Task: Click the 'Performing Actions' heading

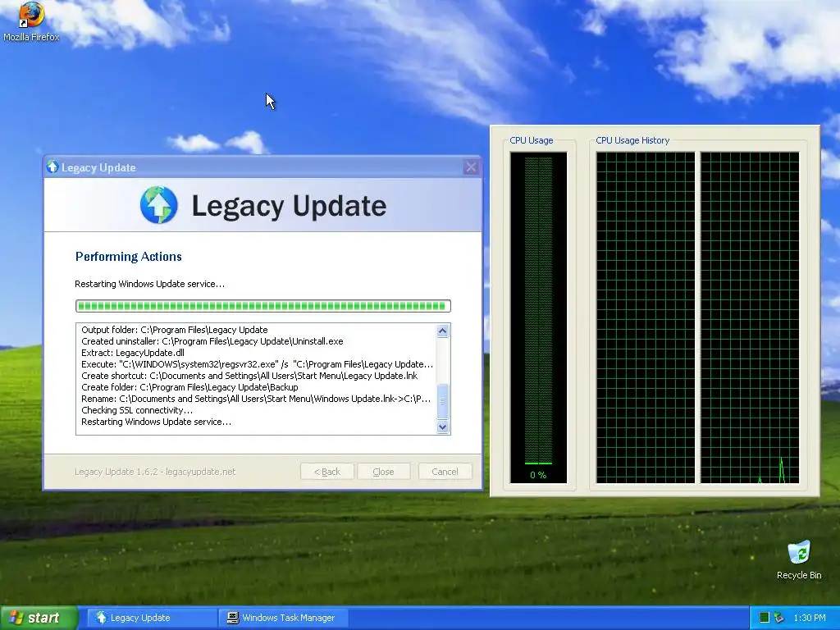Action: pos(129,257)
